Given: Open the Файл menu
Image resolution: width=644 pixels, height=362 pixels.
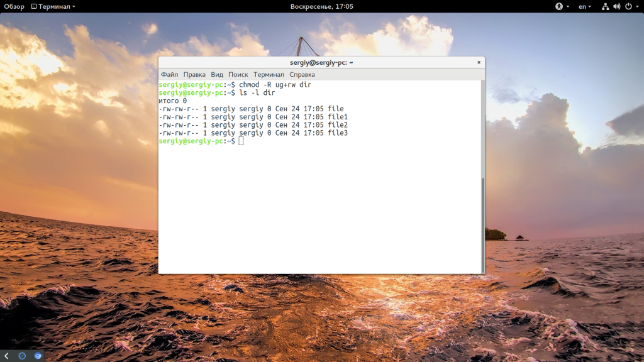Looking at the screenshot, I should 169,74.
